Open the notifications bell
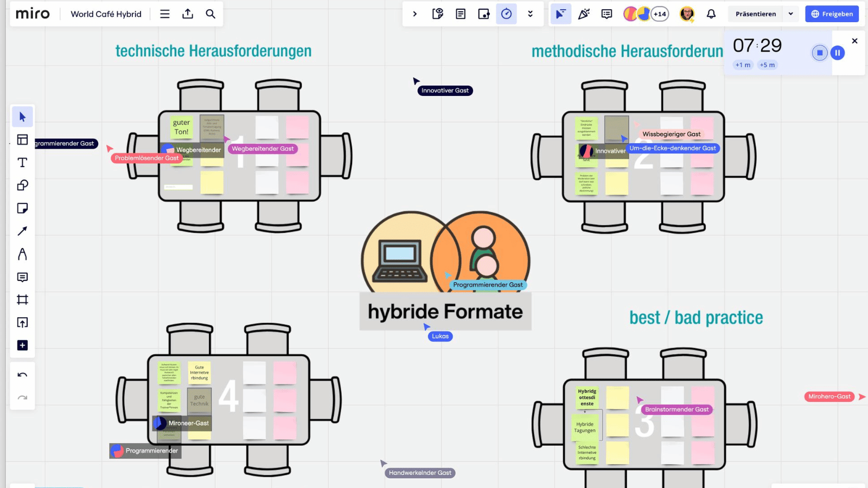 click(x=711, y=14)
